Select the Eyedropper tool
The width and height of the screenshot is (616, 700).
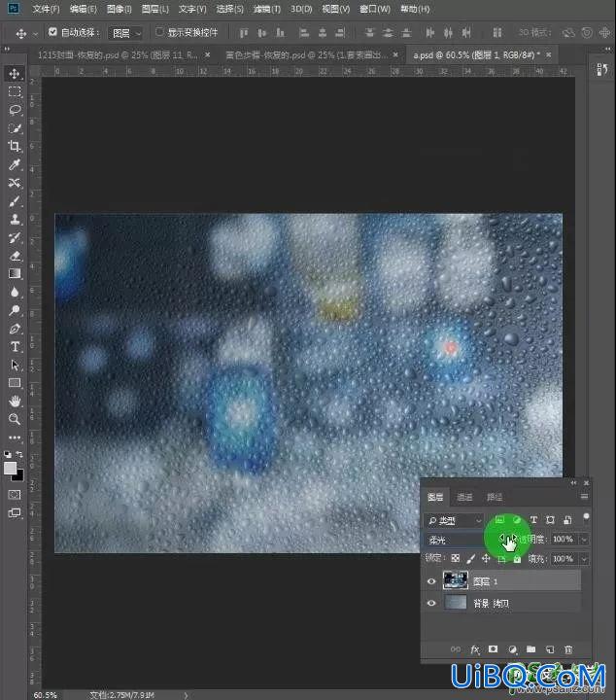click(x=15, y=164)
